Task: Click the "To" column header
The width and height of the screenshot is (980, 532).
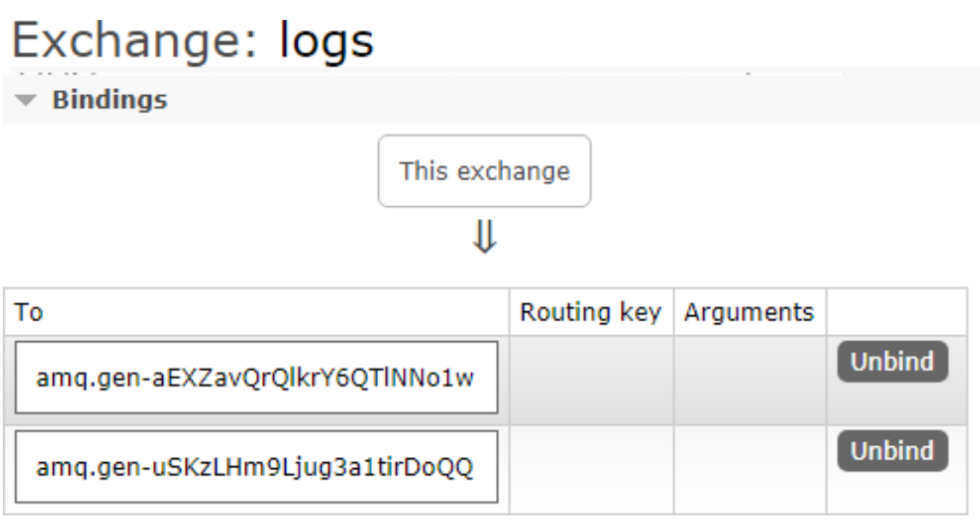Action: click(29, 312)
